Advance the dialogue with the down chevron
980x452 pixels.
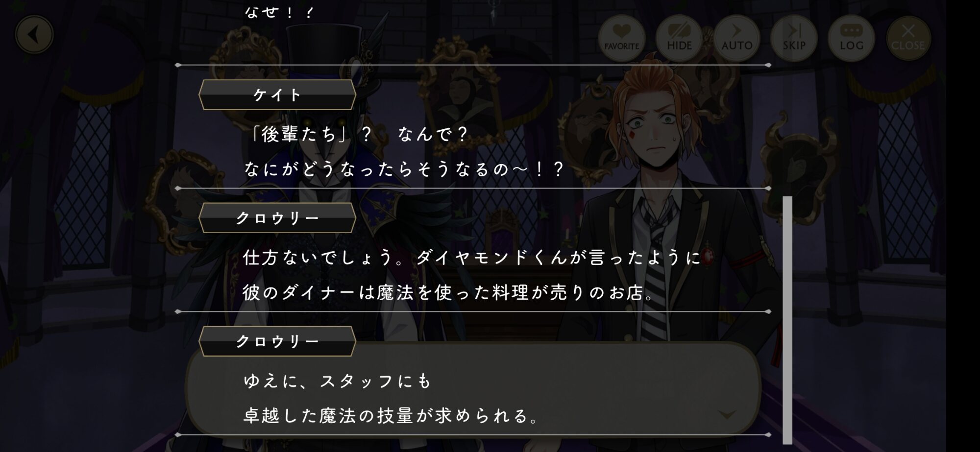click(x=727, y=415)
